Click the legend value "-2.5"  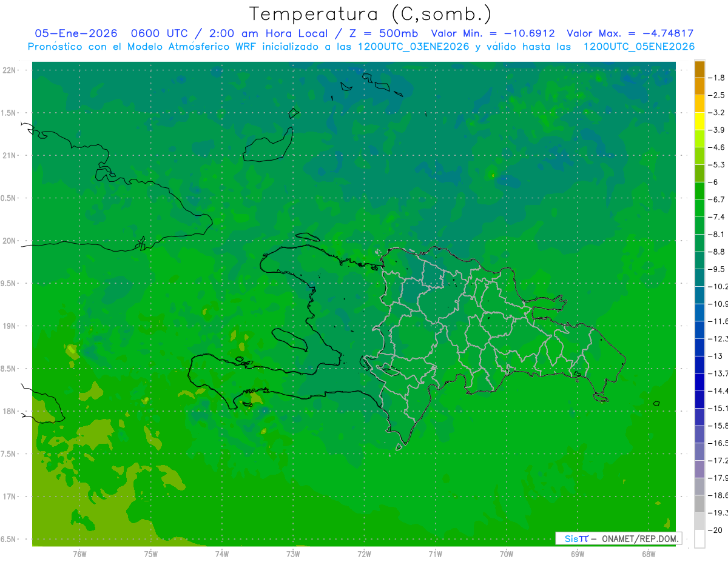point(716,95)
